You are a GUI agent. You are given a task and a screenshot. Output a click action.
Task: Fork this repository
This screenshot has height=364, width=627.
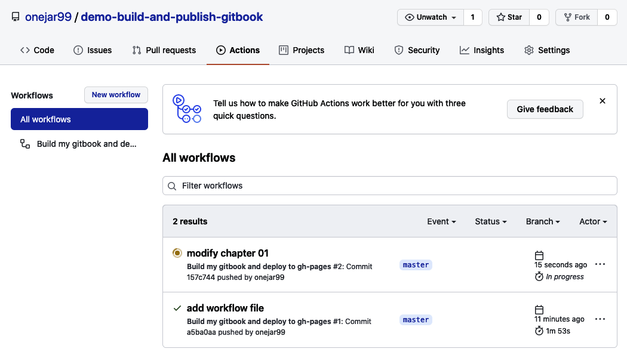click(x=577, y=17)
